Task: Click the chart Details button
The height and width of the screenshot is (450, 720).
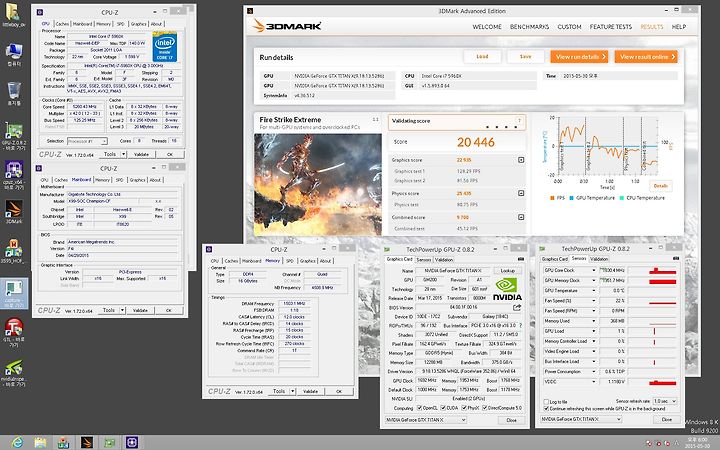Action: [660, 186]
